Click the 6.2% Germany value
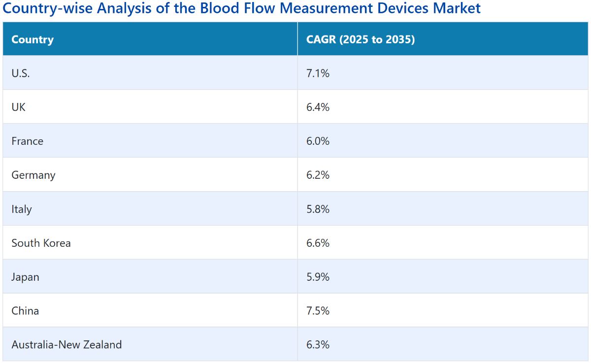Viewport: 591px width, 364px height. [318, 175]
